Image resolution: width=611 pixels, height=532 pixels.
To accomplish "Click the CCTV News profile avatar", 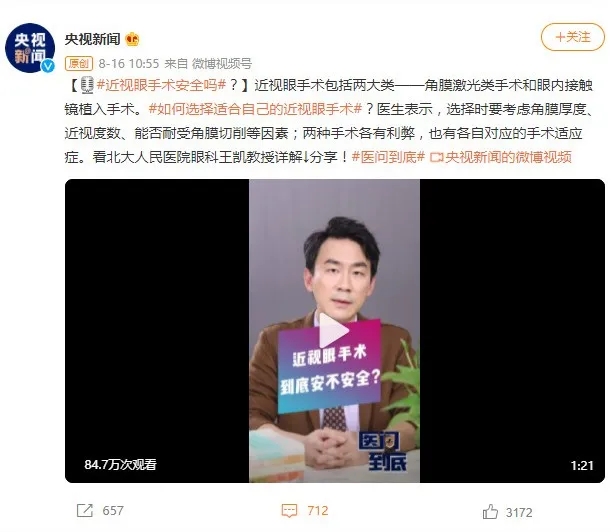I will 30,48.
